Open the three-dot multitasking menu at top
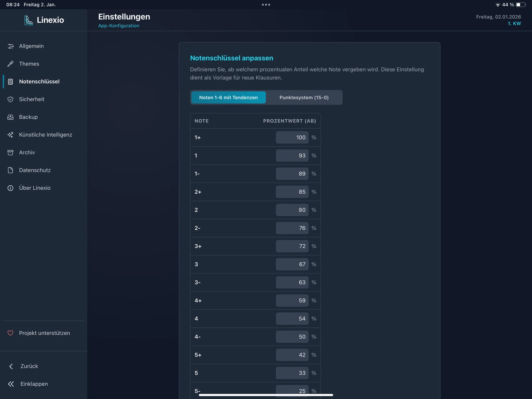The height and width of the screenshot is (399, 532). pyautogui.click(x=266, y=4)
